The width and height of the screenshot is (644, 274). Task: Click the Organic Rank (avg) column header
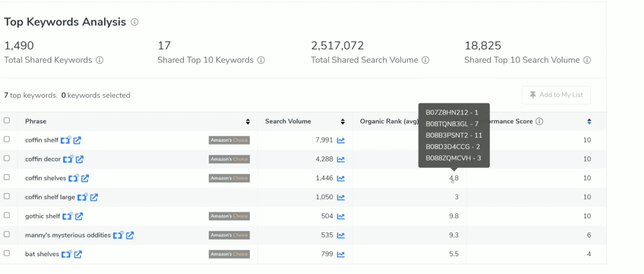click(x=389, y=121)
